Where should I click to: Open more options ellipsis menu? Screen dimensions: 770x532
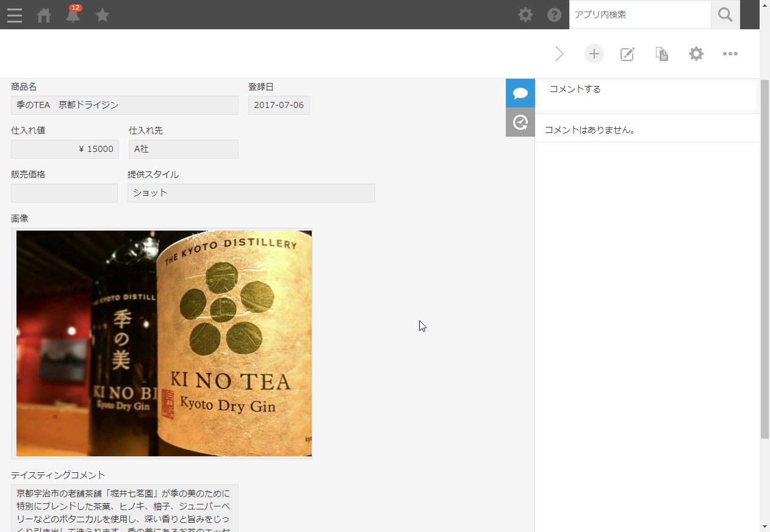[x=730, y=54]
